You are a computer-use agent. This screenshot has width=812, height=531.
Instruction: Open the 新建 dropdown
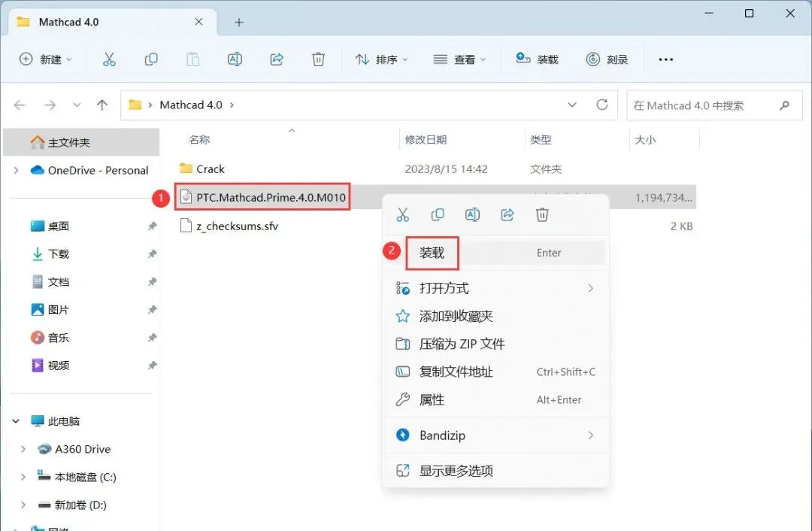click(x=46, y=59)
